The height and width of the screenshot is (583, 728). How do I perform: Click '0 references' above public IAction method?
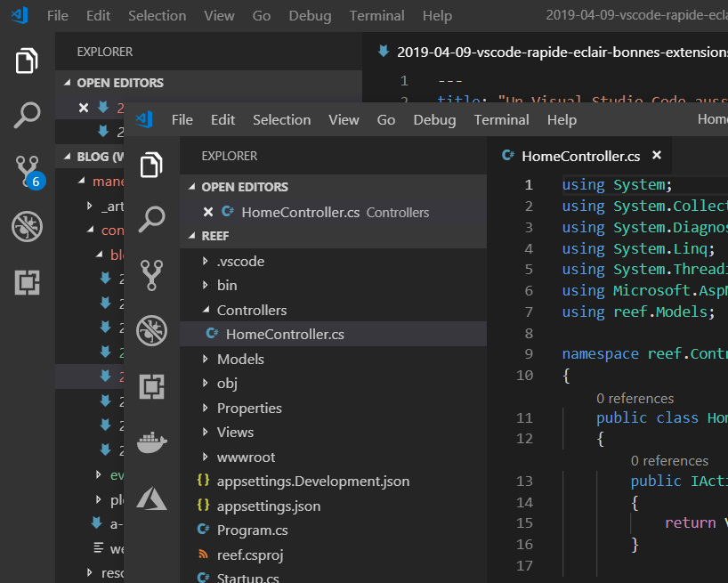tap(669, 461)
